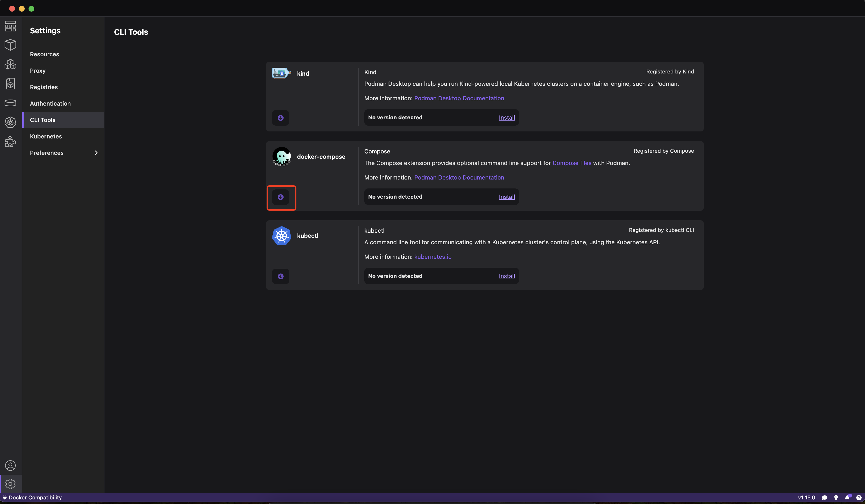Image resolution: width=865 pixels, height=504 pixels.
Task: Click the Settings gear icon
Action: tap(10, 484)
